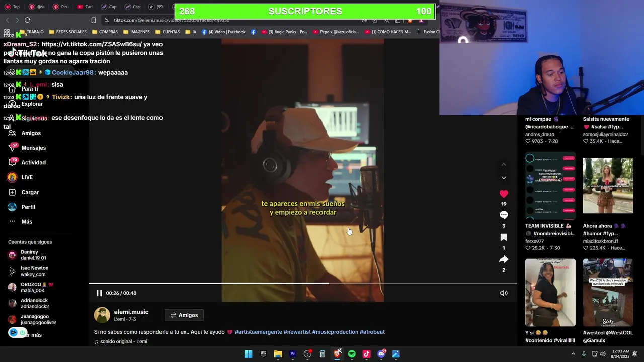Go to previous video with up chevron
The height and width of the screenshot is (362, 644).
(x=504, y=165)
